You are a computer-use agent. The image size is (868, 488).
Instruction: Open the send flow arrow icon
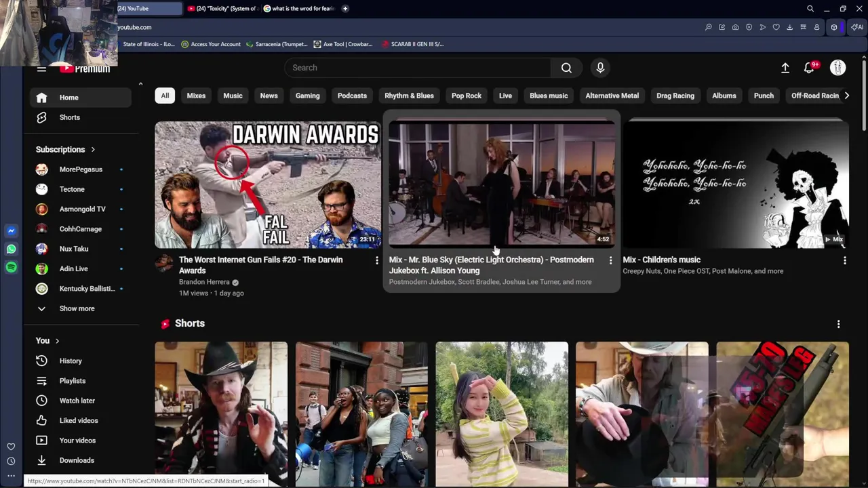(762, 27)
